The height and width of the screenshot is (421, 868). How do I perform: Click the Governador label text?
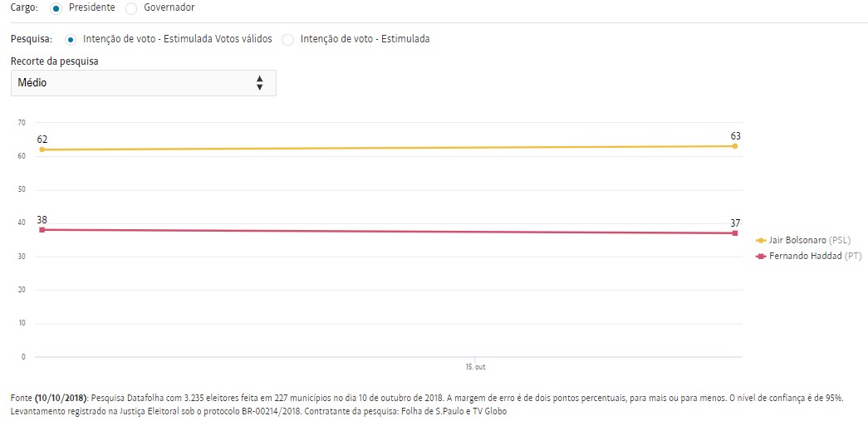pyautogui.click(x=169, y=7)
